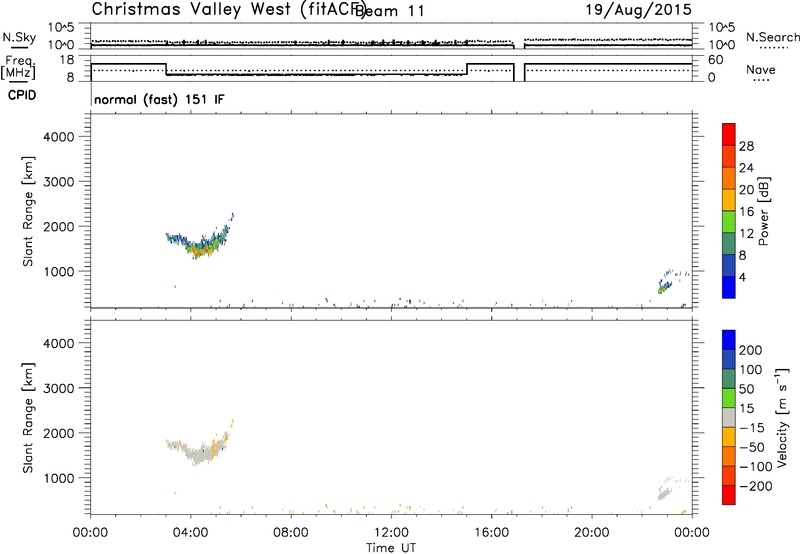Click the late-evening echo in the power panel
This screenshot has height=554, width=800.
pos(664,286)
